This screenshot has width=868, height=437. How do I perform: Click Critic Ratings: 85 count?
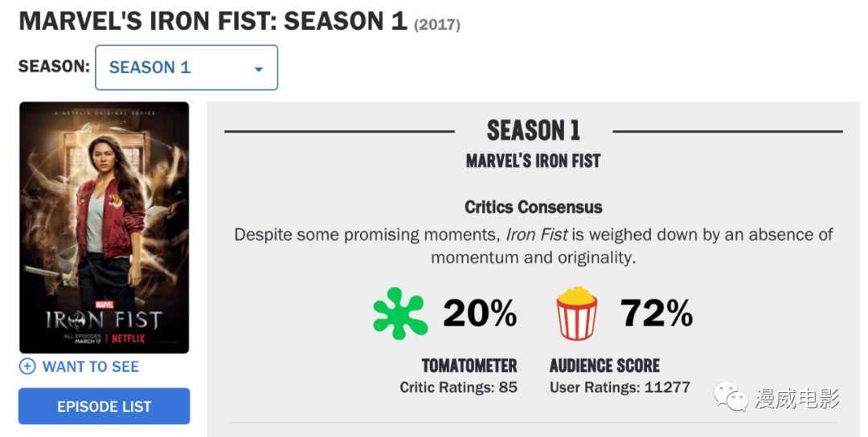(x=458, y=387)
